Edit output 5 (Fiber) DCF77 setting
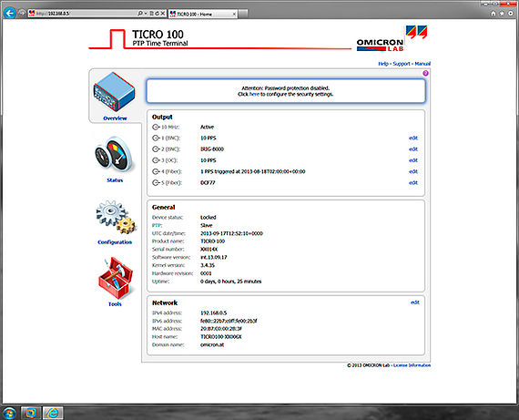519x420 pixels. click(413, 183)
